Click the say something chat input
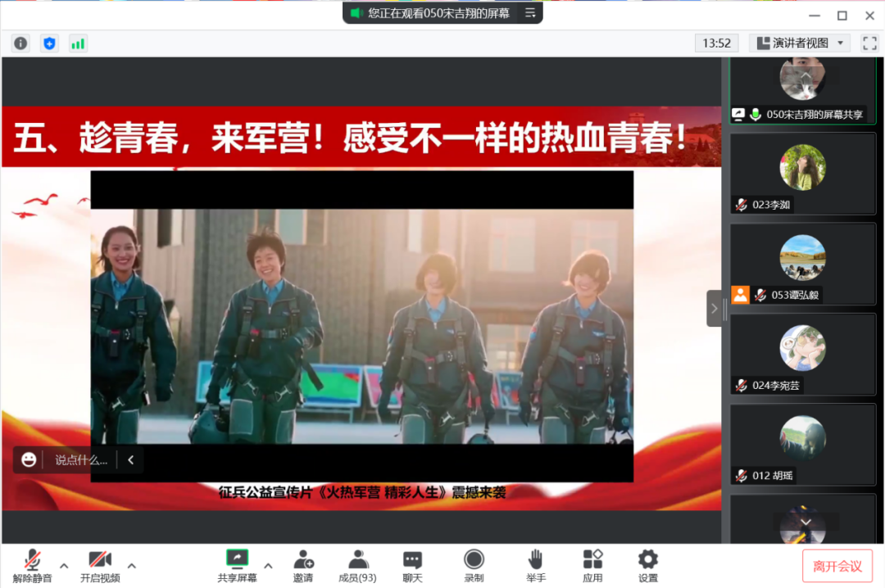Image resolution: width=885 pixels, height=588 pixels. click(x=81, y=460)
